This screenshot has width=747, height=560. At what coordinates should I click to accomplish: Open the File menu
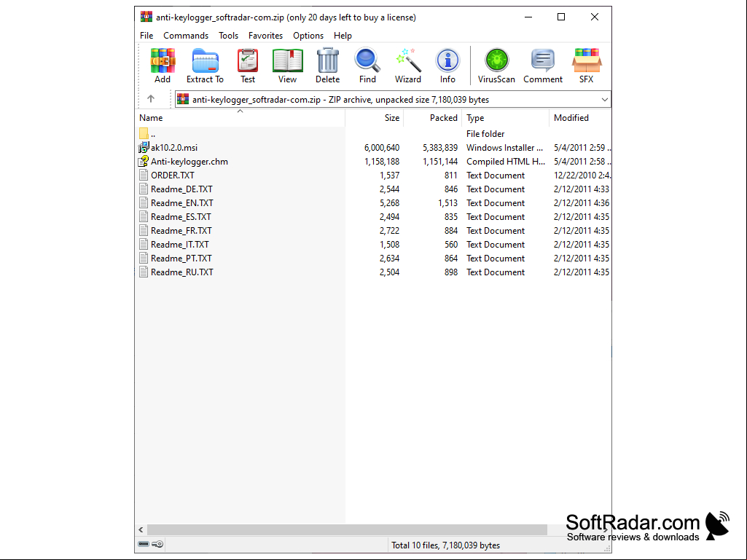pyautogui.click(x=146, y=36)
